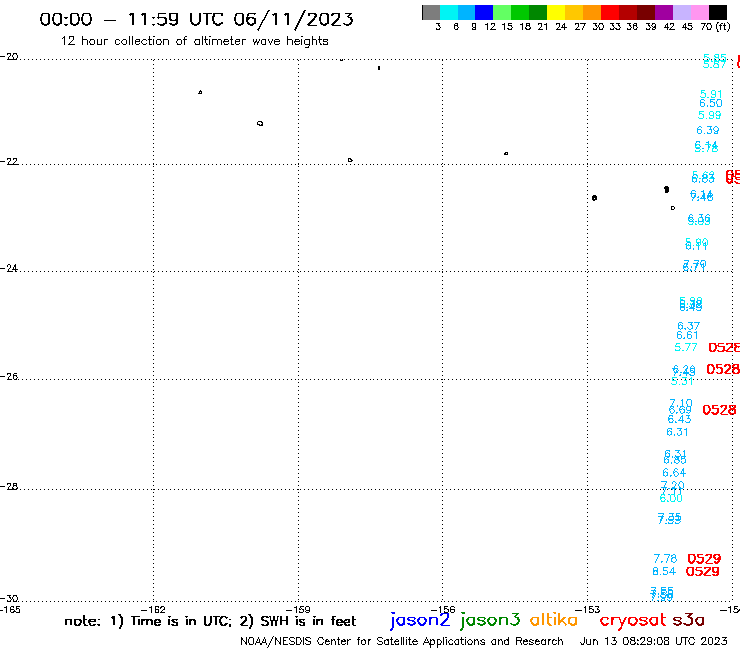The height and width of the screenshot is (650, 740).
Task: Click the timestamp 'Jun 13 08:29:08 UTC 2023'
Action: tap(654, 641)
